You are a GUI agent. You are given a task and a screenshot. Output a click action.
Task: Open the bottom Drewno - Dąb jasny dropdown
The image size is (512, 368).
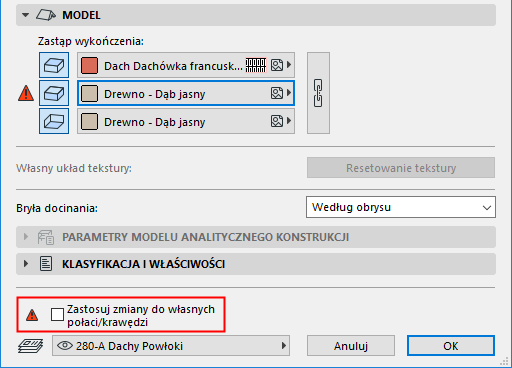click(x=186, y=121)
